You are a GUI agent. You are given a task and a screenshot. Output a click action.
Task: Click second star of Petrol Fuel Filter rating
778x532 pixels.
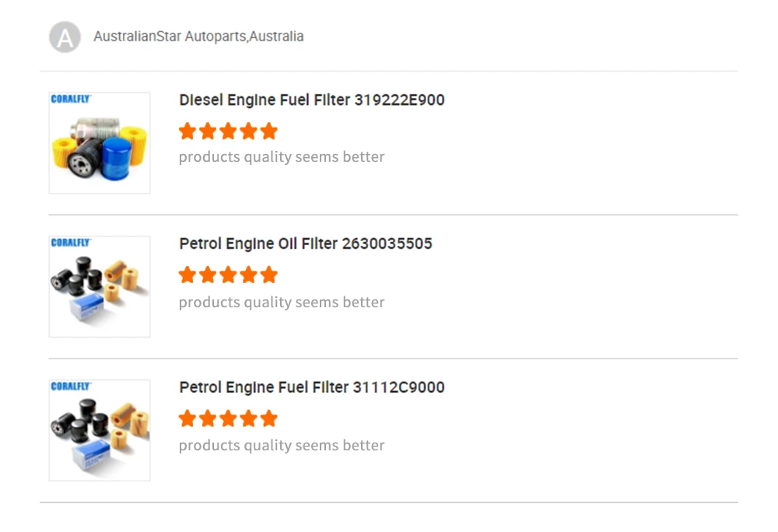[208, 418]
